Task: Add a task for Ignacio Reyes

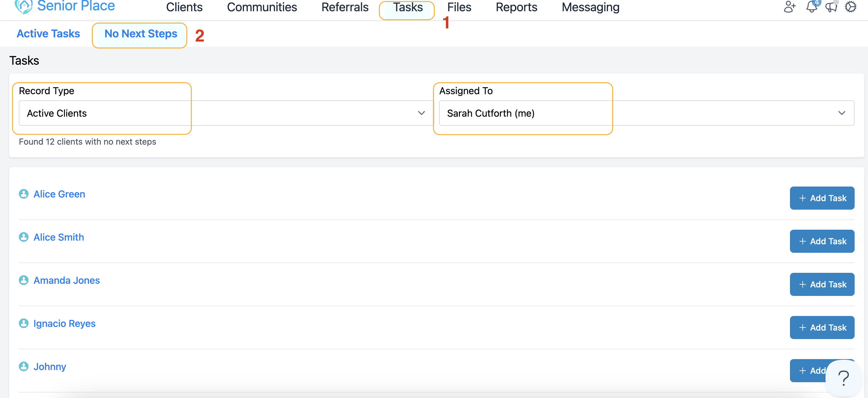Action: (x=822, y=328)
